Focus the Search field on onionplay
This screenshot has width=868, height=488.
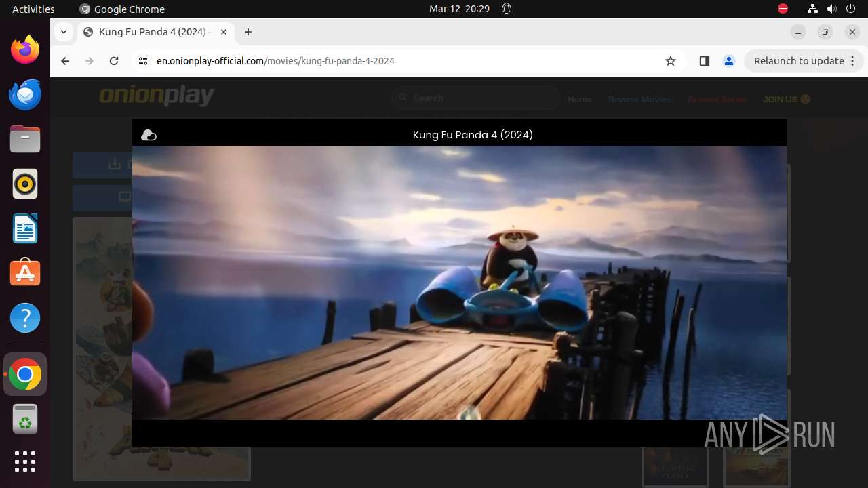[476, 98]
